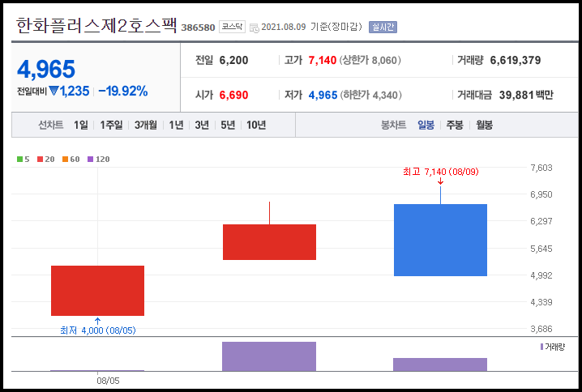Click the red candlestick with upper wick
The height and width of the screenshot is (392, 582).
click(269, 242)
